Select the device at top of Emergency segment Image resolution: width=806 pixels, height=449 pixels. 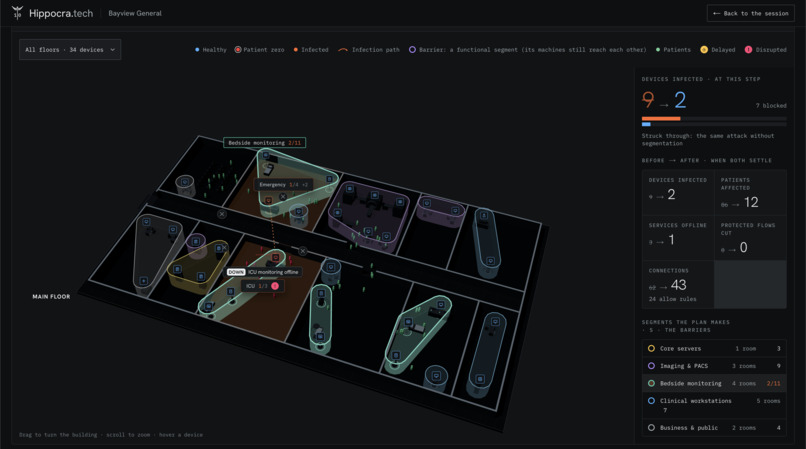(x=266, y=155)
